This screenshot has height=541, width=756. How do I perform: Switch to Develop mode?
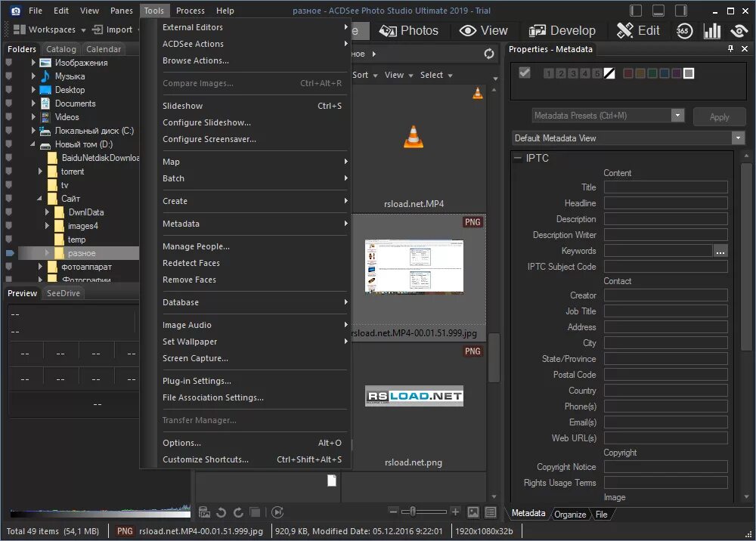(562, 30)
